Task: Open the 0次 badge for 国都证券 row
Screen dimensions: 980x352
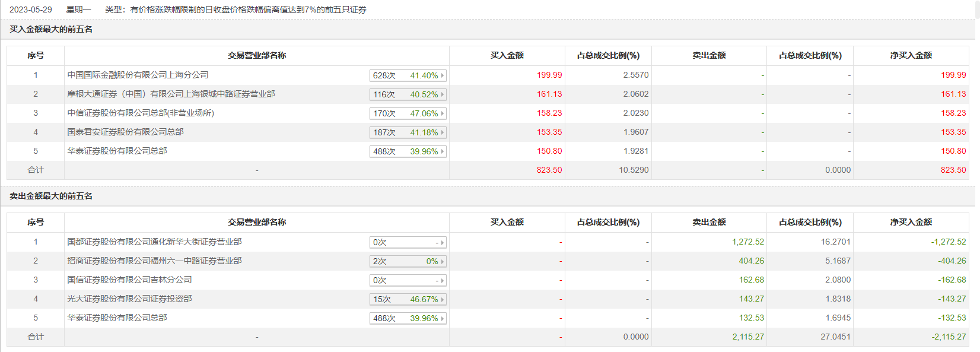Action: [408, 242]
